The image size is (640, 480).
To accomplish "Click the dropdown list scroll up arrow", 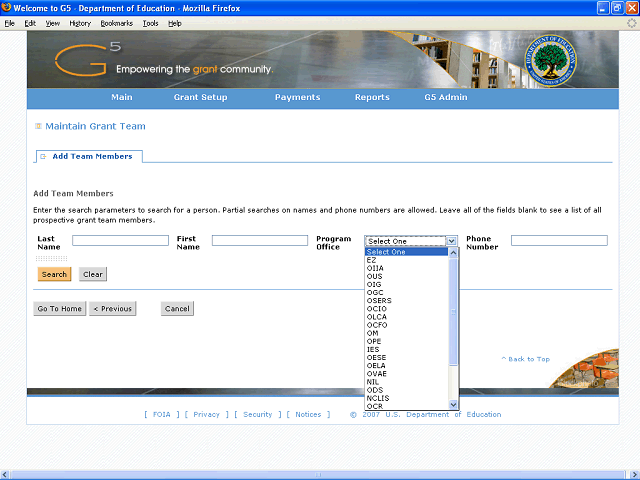I will coord(453,253).
